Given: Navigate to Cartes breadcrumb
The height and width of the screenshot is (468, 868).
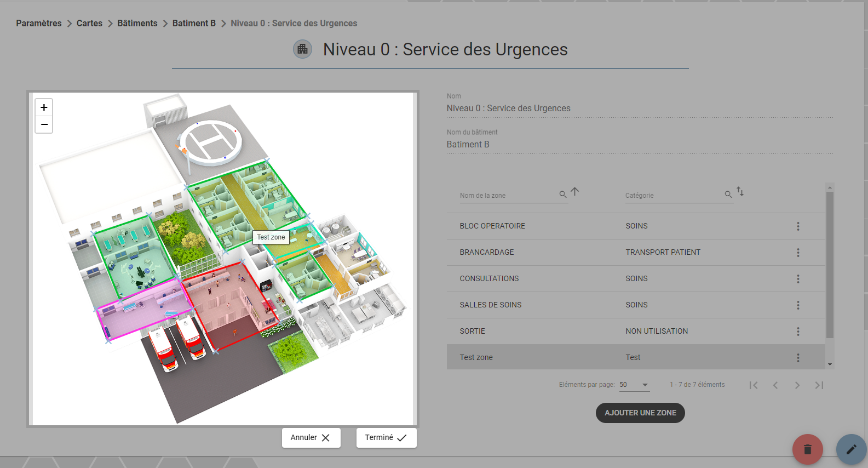Looking at the screenshot, I should [x=89, y=23].
